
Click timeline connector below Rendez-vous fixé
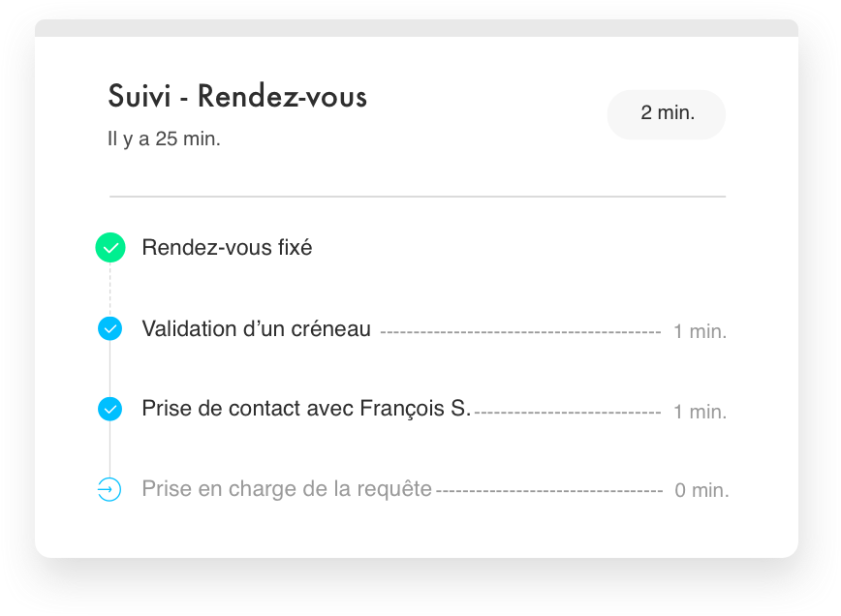pos(109,290)
